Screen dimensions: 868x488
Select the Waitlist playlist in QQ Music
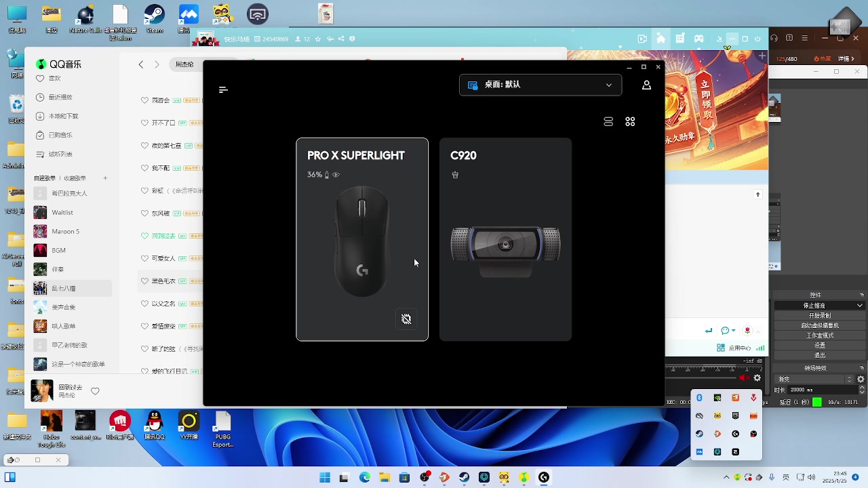point(71,212)
